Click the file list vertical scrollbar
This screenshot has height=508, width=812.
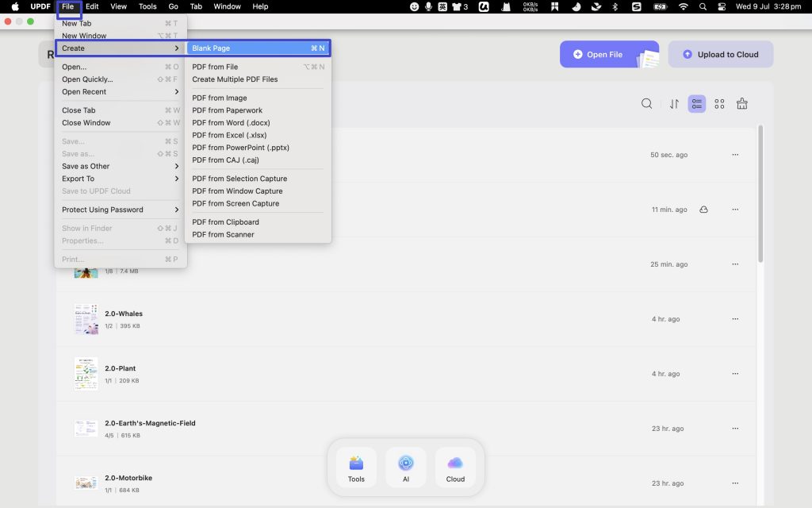[760, 194]
